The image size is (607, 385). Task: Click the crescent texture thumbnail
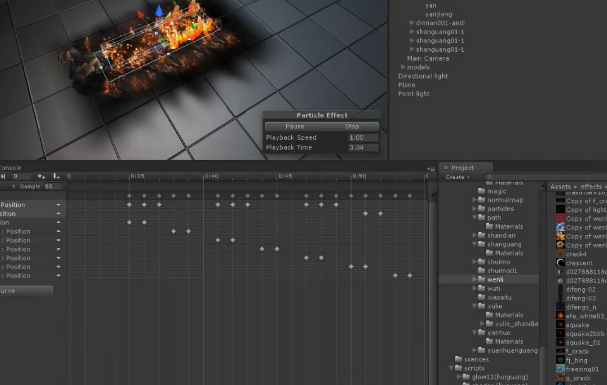561,262
